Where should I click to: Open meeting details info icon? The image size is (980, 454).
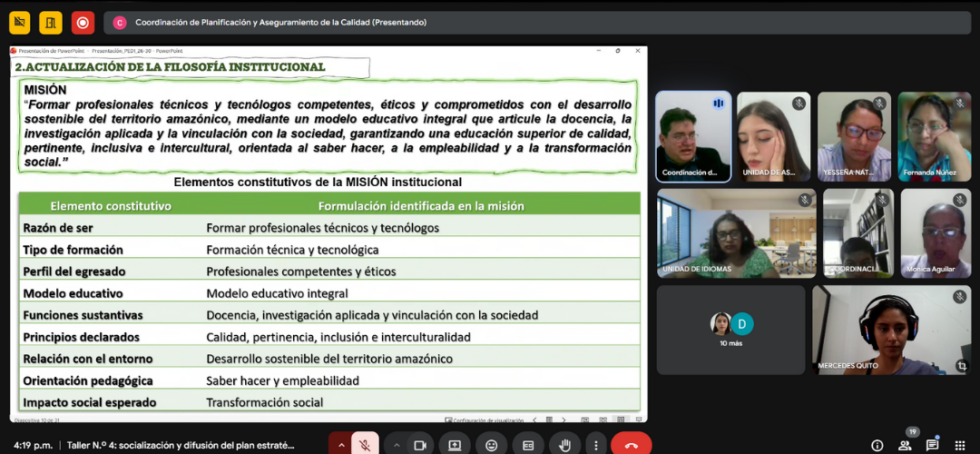pyautogui.click(x=877, y=445)
